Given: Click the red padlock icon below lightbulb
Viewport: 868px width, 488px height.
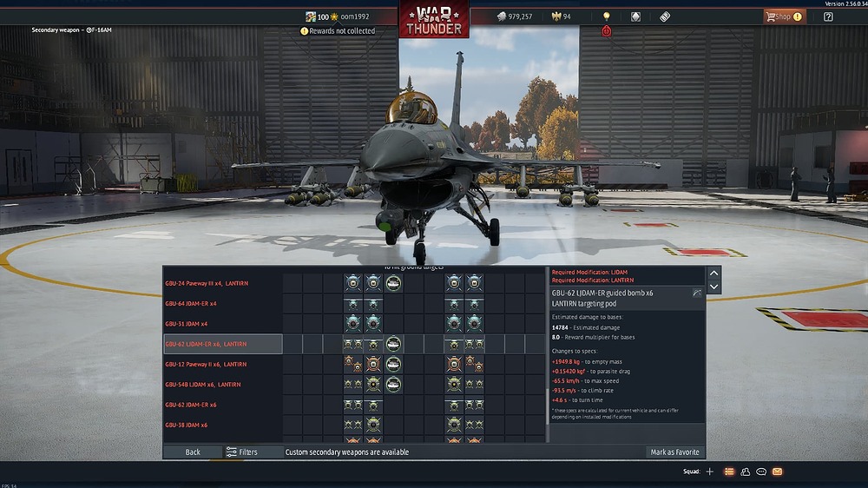Looking at the screenshot, I should [x=606, y=31].
